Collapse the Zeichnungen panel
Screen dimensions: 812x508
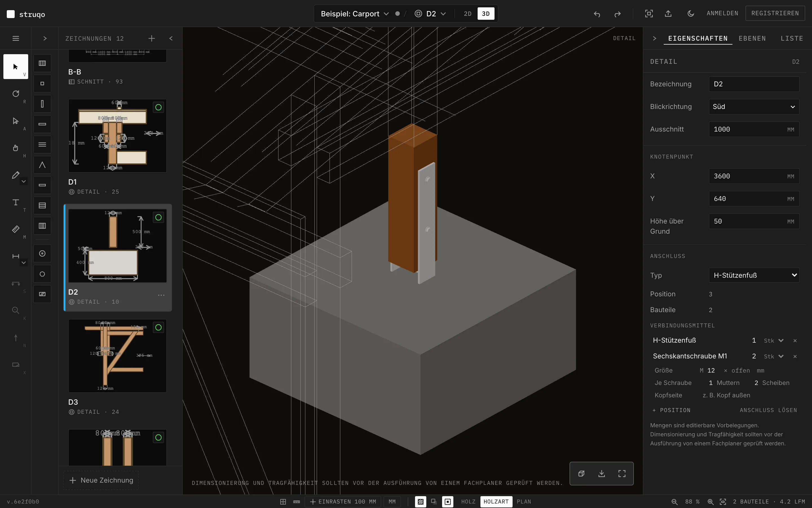click(x=171, y=38)
